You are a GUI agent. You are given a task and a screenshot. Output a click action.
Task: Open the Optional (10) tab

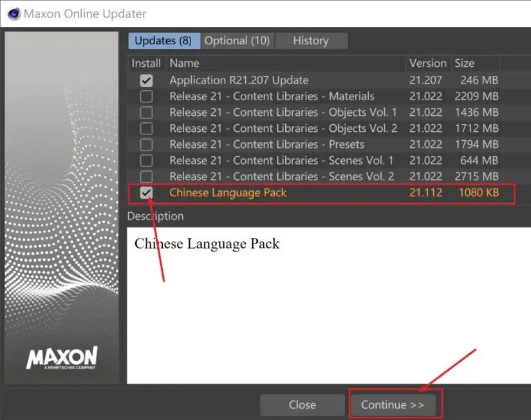point(237,41)
